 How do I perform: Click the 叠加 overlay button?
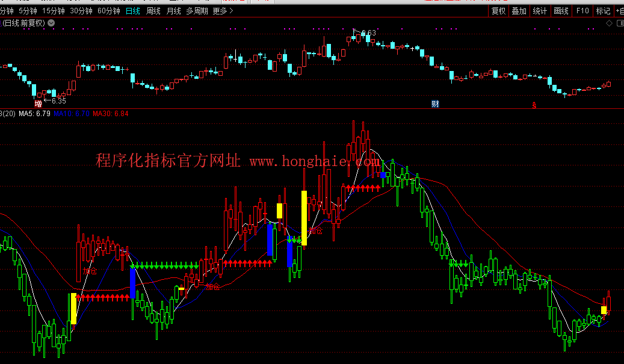(519, 11)
